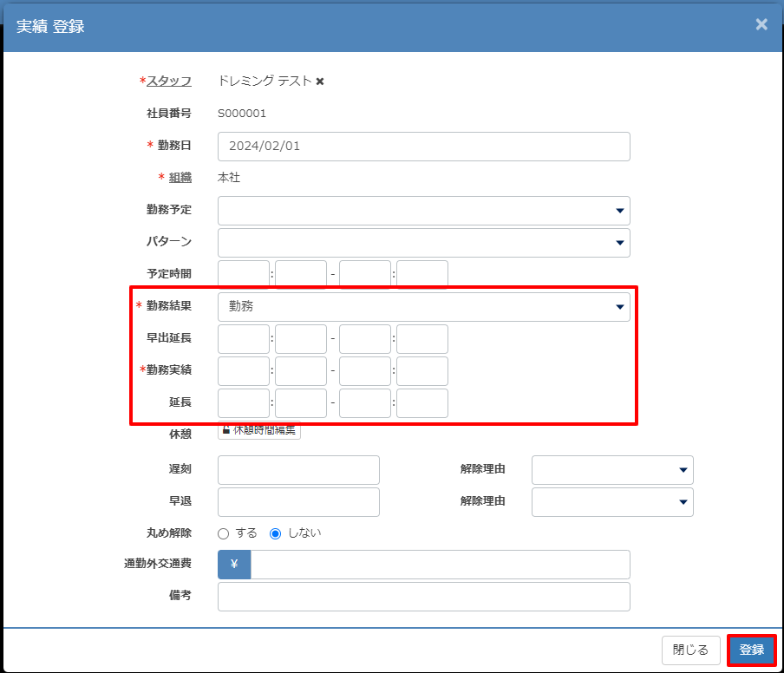Select する radio for 丸め解除

(223, 533)
